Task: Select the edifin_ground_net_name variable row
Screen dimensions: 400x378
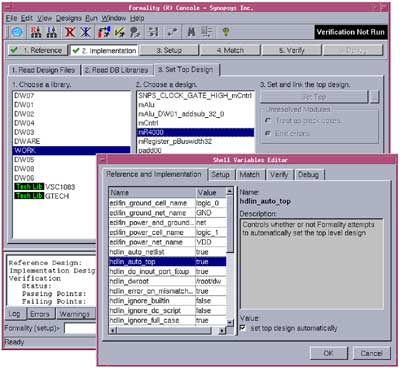Action: (x=168, y=213)
